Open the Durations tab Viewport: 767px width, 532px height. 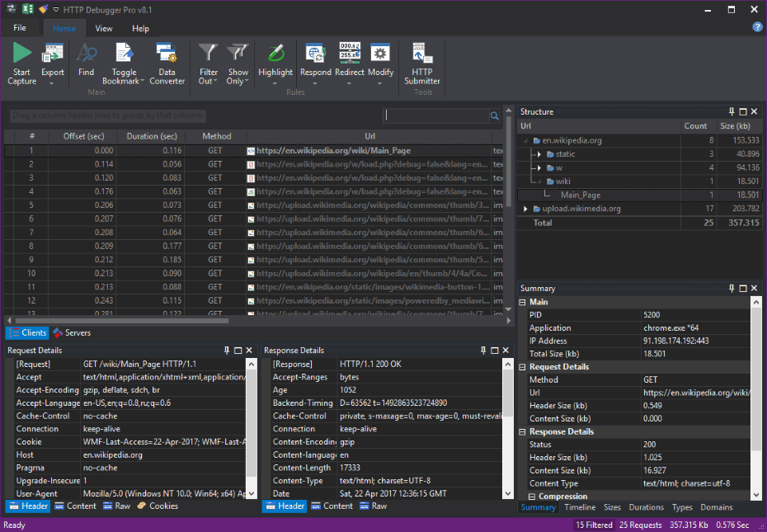point(647,507)
